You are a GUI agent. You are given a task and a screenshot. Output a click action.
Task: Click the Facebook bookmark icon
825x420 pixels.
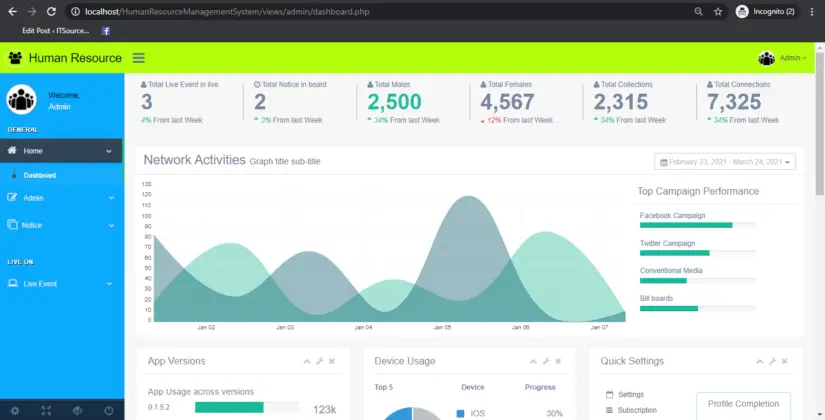(106, 31)
